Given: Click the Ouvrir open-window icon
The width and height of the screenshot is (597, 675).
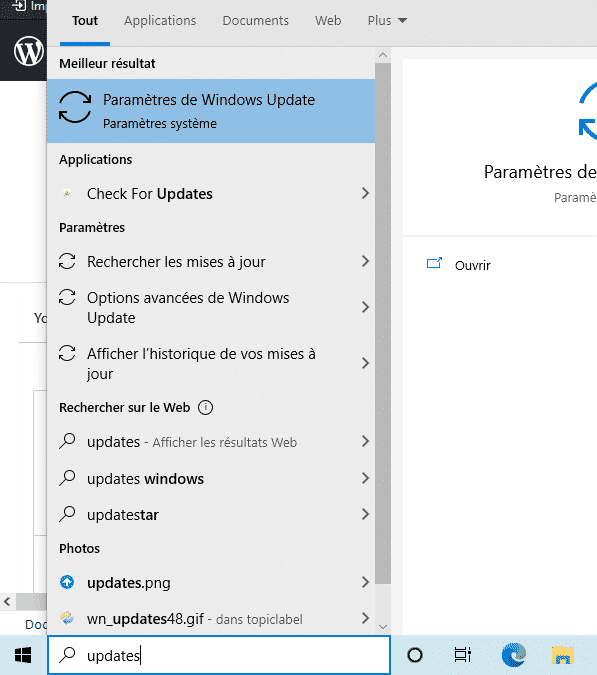Looking at the screenshot, I should (x=434, y=263).
